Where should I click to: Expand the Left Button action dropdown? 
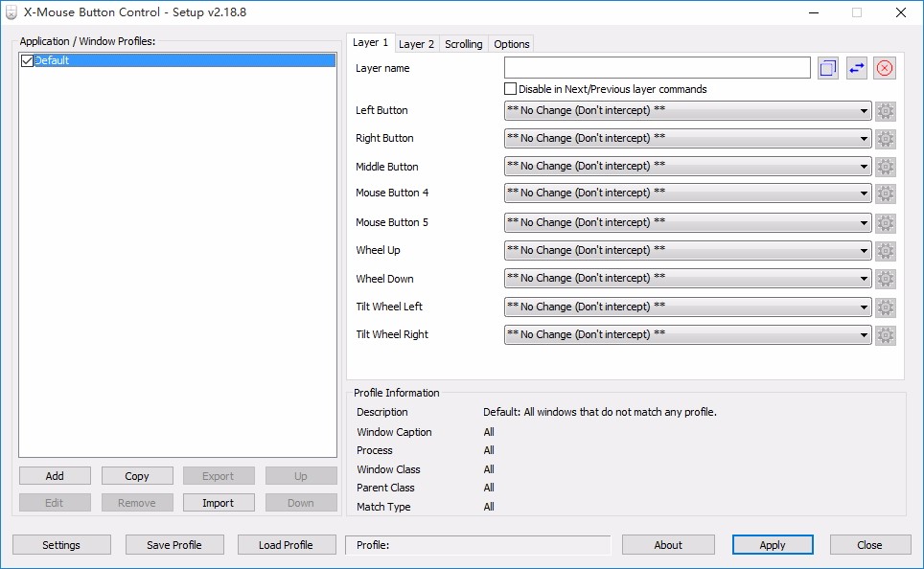[687, 111]
